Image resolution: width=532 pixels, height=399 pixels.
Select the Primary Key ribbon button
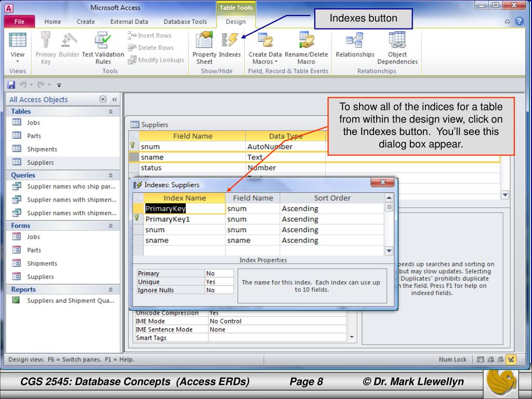pyautogui.click(x=46, y=48)
